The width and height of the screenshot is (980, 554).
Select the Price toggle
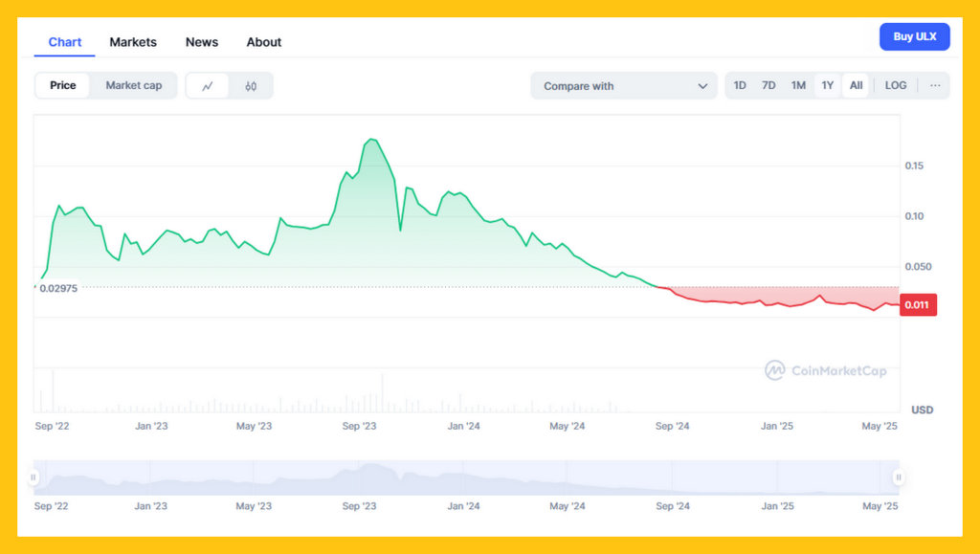click(x=62, y=85)
